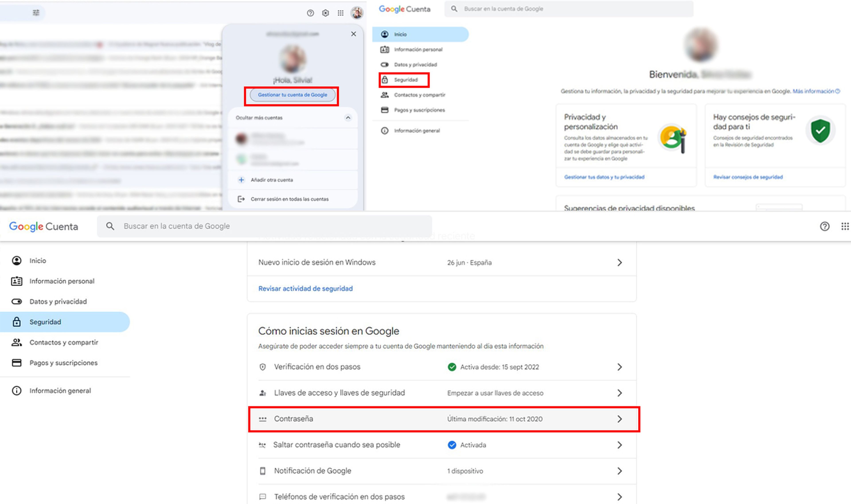
Task: Open apps grid in lower Google Cuenta header
Action: (x=845, y=227)
